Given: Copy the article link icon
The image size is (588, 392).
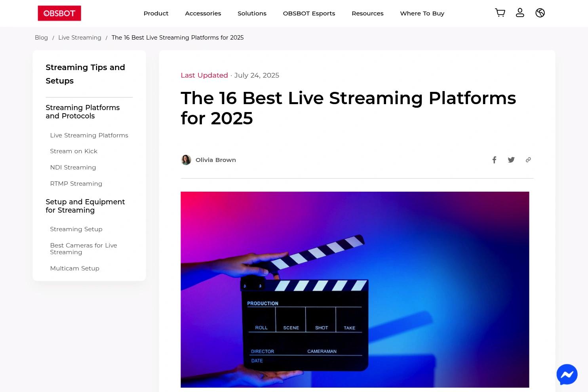Looking at the screenshot, I should click(x=528, y=160).
